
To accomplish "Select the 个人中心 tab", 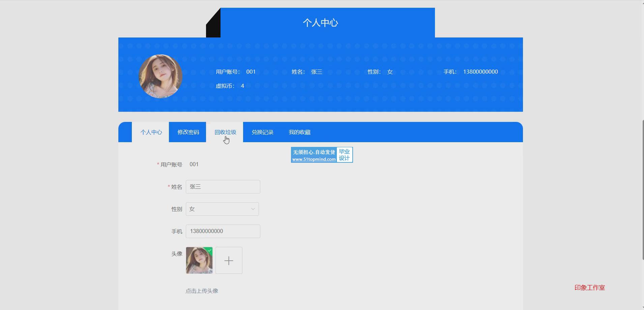I will 151,132.
